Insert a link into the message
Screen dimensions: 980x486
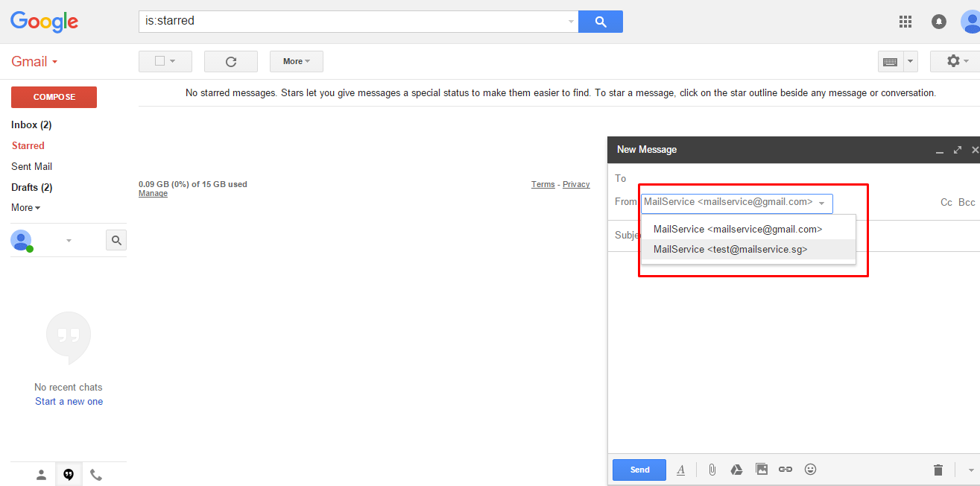tap(785, 470)
